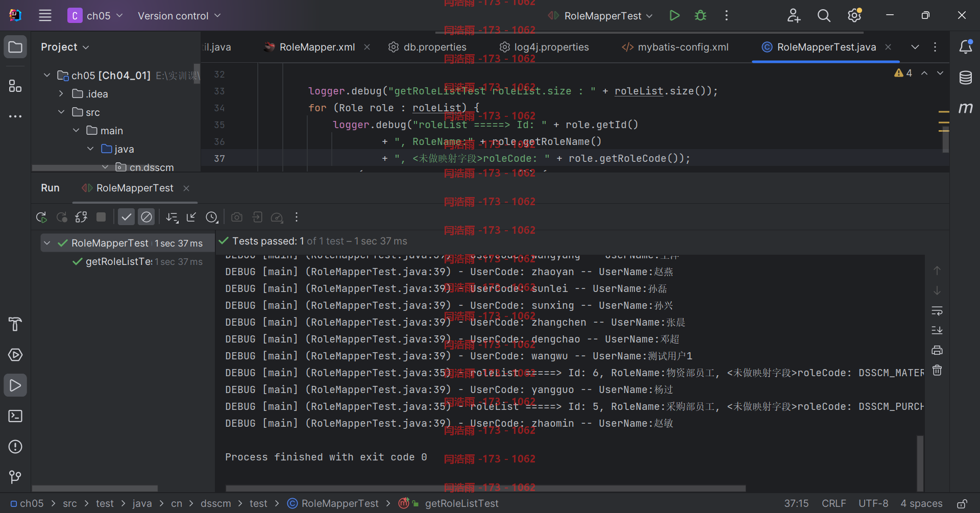Toggle auto-test rerun icon

(81, 217)
